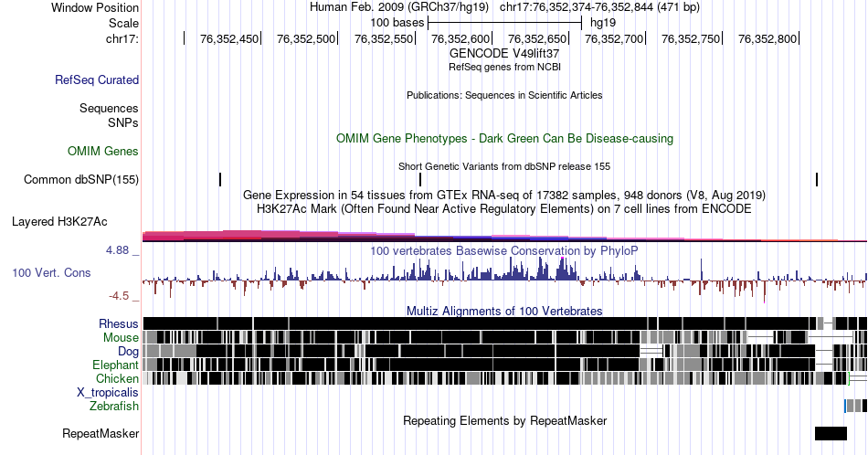Open the OMIM Genes track label

[x=103, y=151]
